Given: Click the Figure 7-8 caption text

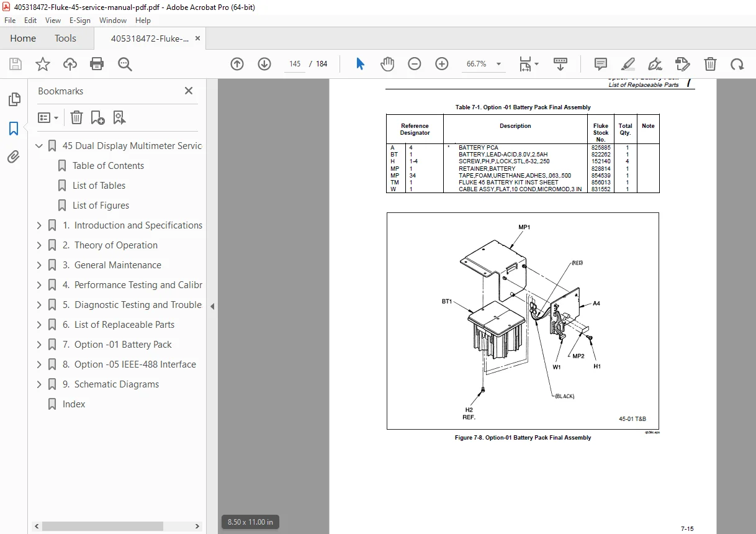Looking at the screenshot, I should click(523, 438).
